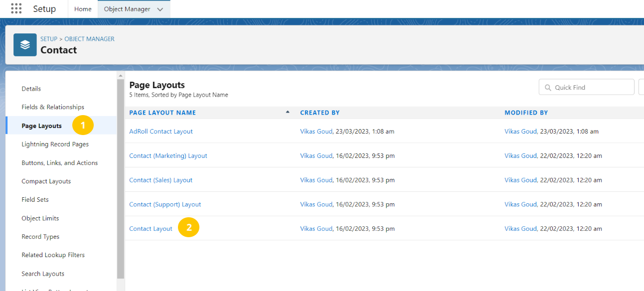Sort by CREATED BY column header
This screenshot has height=291, width=644.
click(x=320, y=113)
